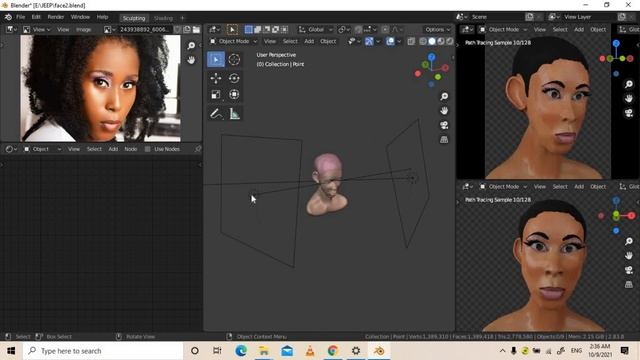Click the zoom icon in the center viewport
Image resolution: width=640 pixels, height=360 pixels.
pos(444,96)
